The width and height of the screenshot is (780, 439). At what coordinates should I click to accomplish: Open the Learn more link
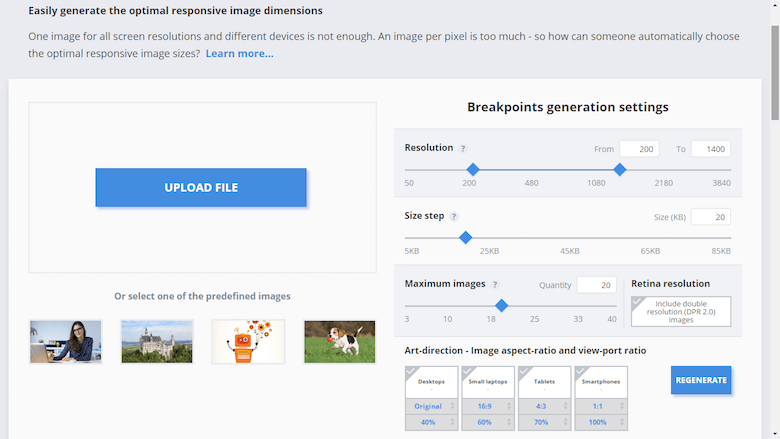click(239, 53)
